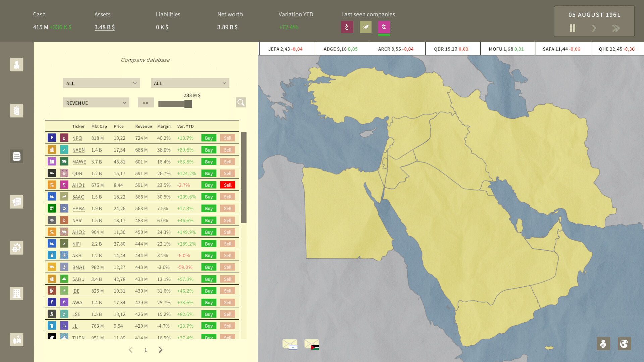
Task: Open the second ALL filter dropdown
Action: (x=190, y=83)
